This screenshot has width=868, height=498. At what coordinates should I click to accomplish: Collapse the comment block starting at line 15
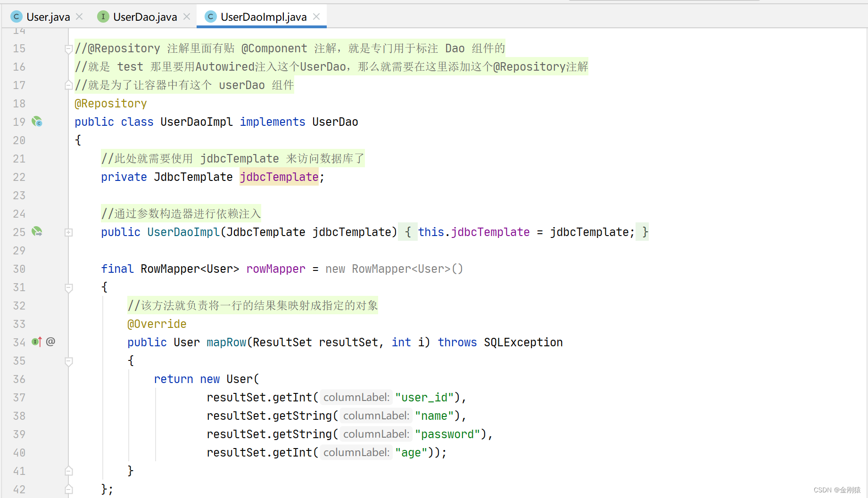coord(68,49)
